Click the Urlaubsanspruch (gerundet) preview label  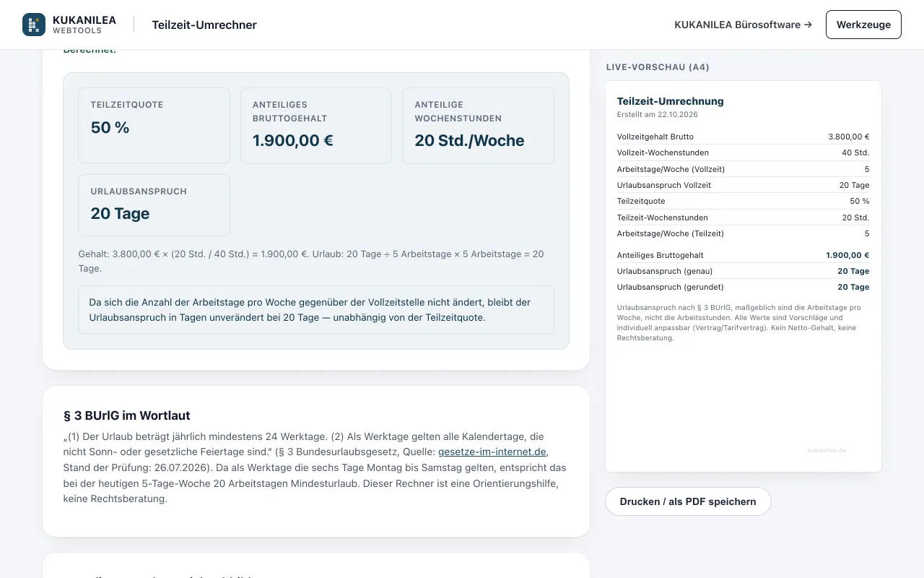669,287
